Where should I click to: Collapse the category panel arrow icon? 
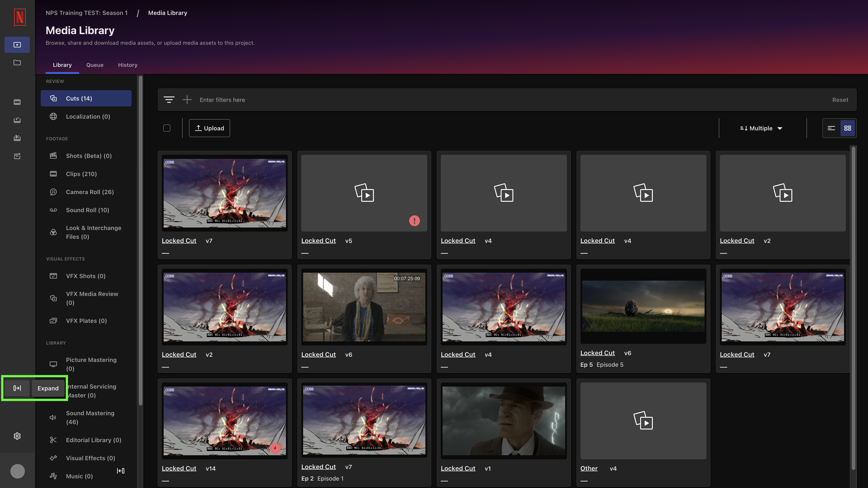121,471
